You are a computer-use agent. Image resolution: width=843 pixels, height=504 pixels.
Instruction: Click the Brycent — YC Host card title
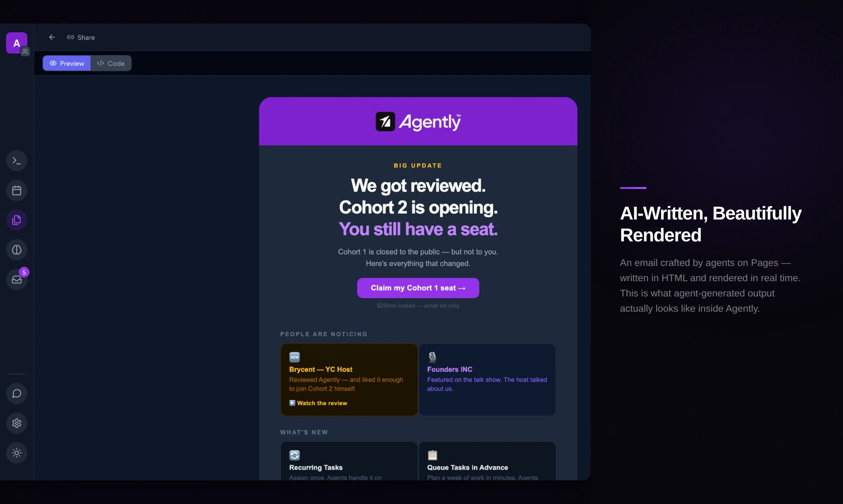point(321,369)
